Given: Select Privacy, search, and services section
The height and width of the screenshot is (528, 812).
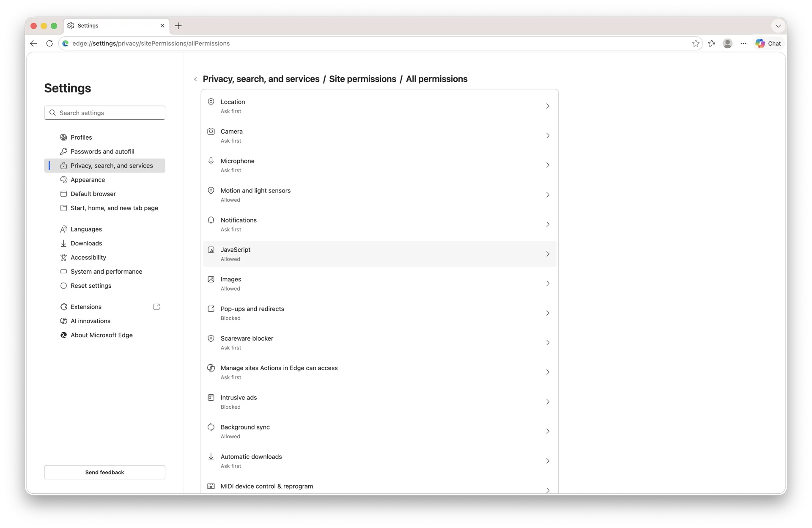Looking at the screenshot, I should coord(104,166).
